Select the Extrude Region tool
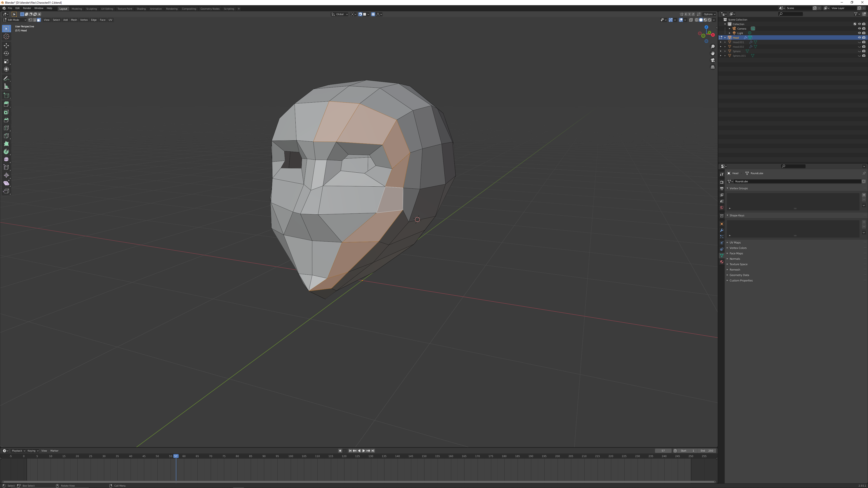Image resolution: width=868 pixels, height=488 pixels. tap(6, 104)
